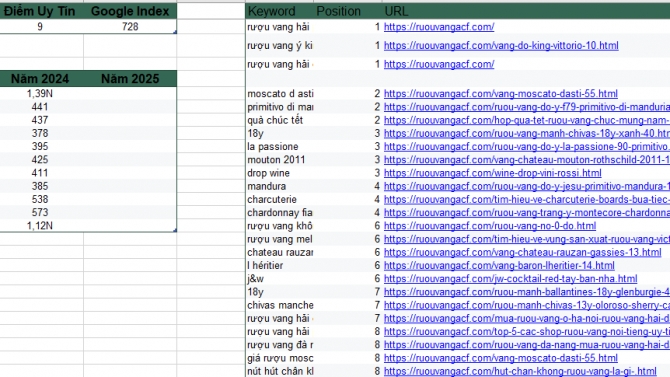Open the chivas-13y-oloroso-sherry link
Screen dimensions: 670x377
pos(527,306)
